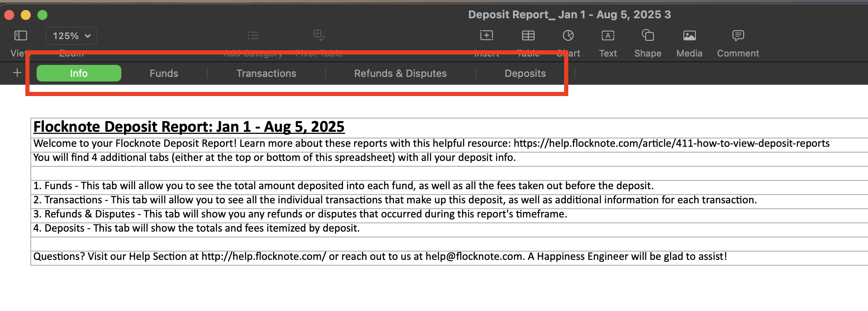This screenshot has height=311, width=868.
Task: Open the 125% zoom dropdown
Action: (x=72, y=36)
